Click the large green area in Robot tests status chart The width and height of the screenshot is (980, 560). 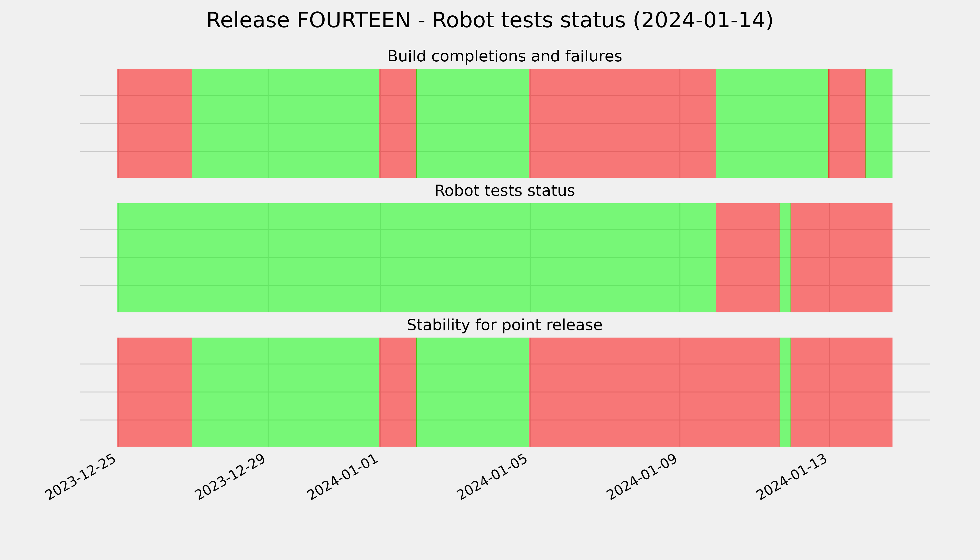(x=416, y=258)
